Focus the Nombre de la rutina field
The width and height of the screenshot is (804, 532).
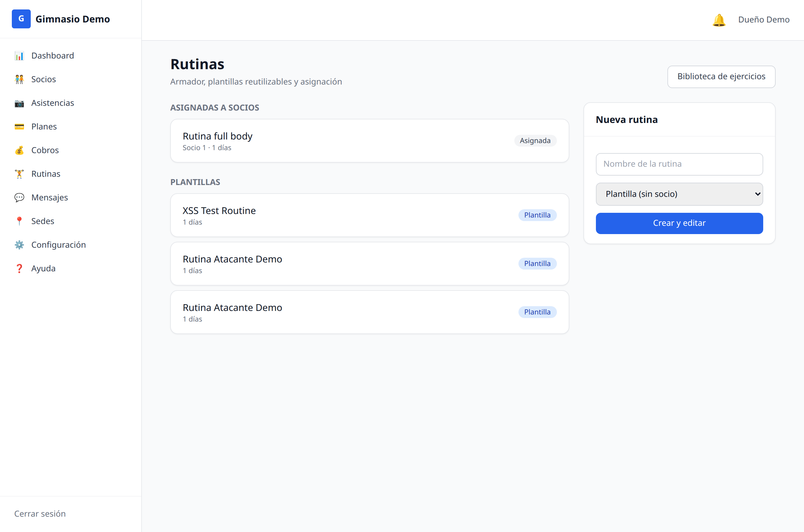[x=679, y=164]
